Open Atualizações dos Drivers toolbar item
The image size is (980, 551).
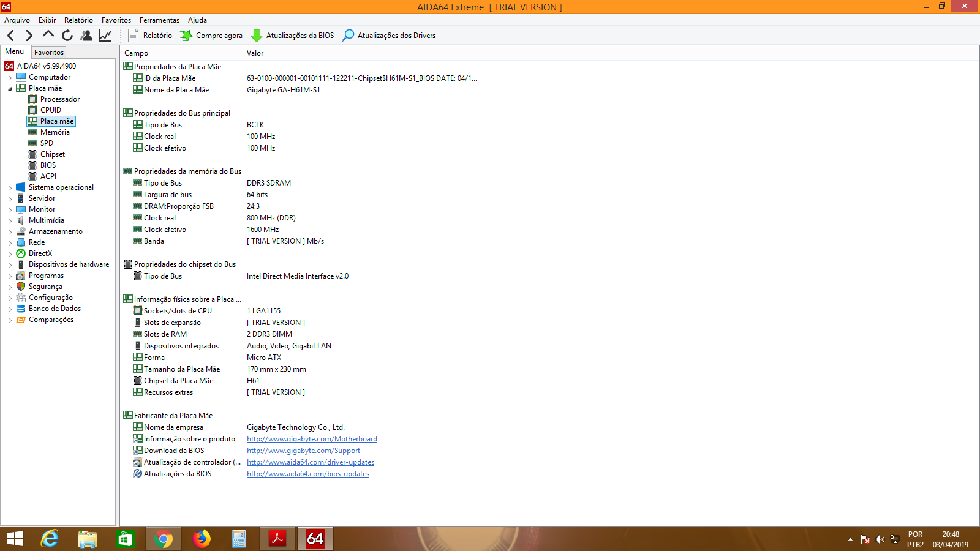pos(389,36)
